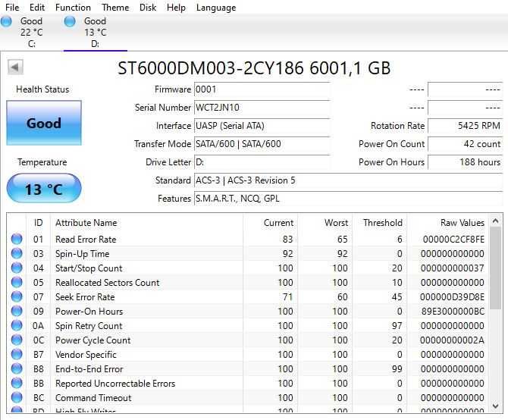The width and height of the screenshot is (508, 420).
Task: Click the attribute list scrollbar thumb
Action: click(495, 268)
